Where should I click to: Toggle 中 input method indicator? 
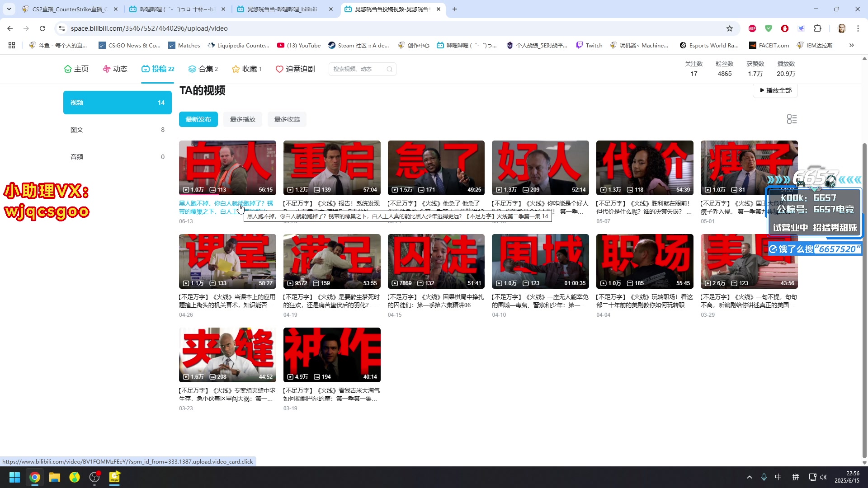[x=778, y=477]
